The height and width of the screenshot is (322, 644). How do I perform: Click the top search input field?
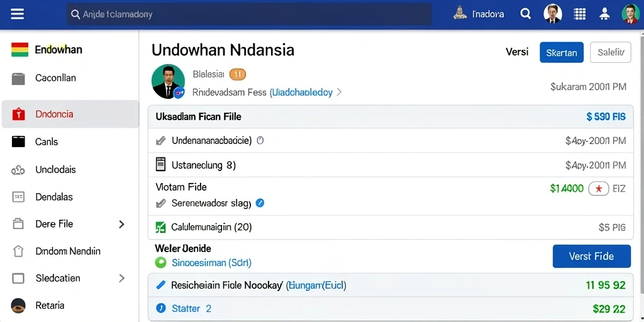click(x=249, y=14)
